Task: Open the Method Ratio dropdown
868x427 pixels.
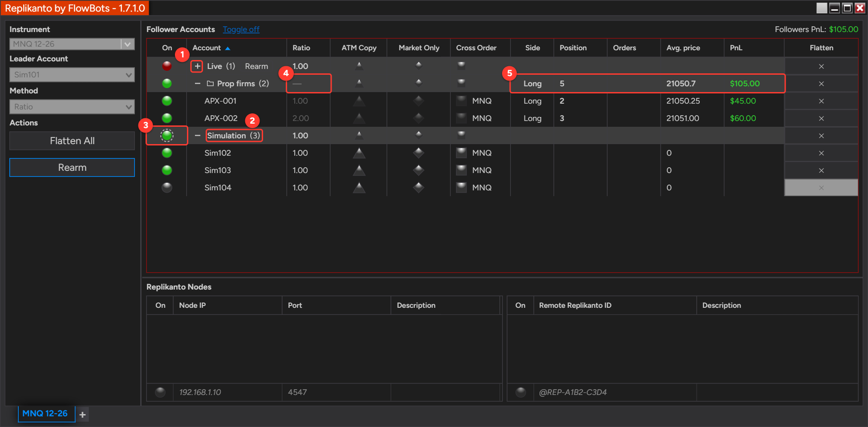Action: (72, 107)
